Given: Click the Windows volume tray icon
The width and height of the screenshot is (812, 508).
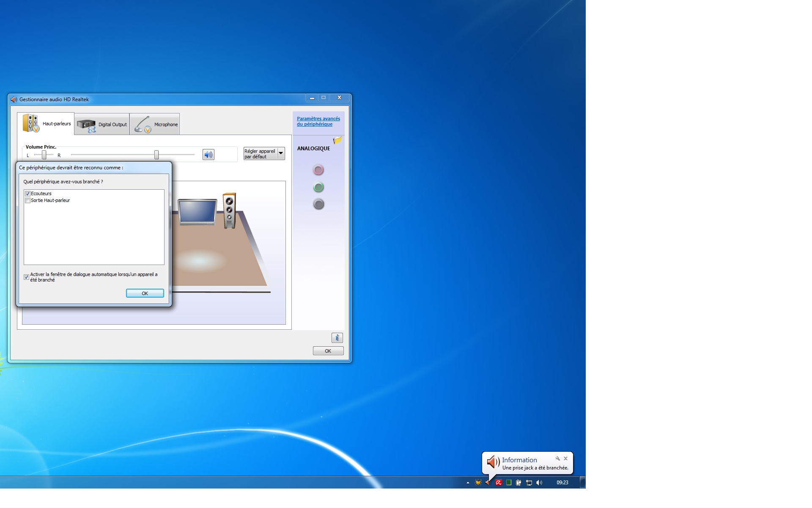Looking at the screenshot, I should point(539,483).
